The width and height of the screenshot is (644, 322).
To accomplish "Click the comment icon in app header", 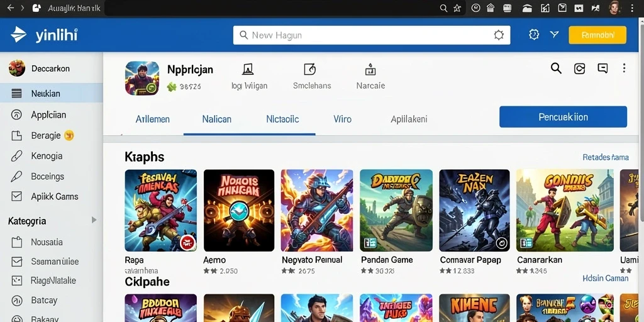I will tap(602, 68).
